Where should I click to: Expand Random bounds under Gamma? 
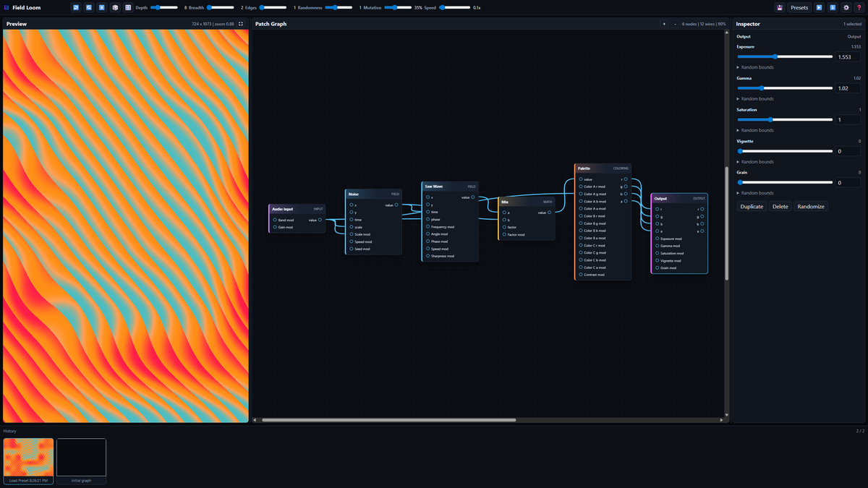(x=755, y=98)
